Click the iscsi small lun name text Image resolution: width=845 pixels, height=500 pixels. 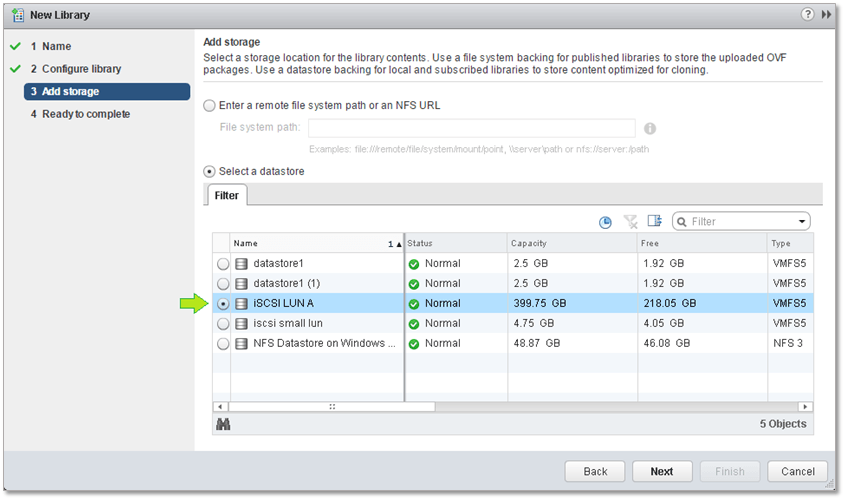[x=288, y=323]
